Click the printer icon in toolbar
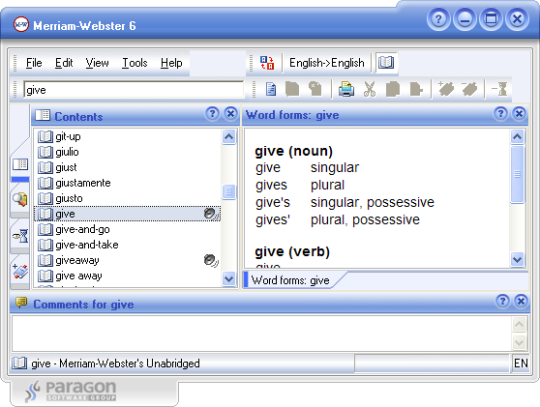 coord(346,89)
